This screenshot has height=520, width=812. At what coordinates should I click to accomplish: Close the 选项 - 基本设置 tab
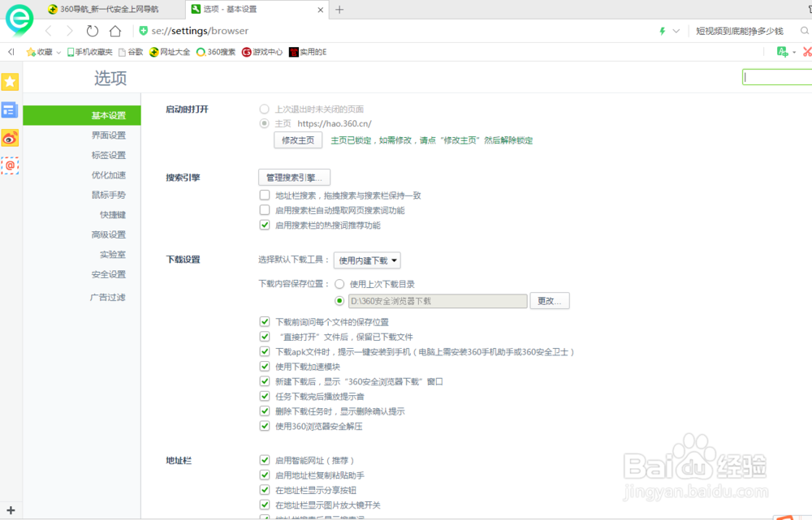[x=321, y=10]
